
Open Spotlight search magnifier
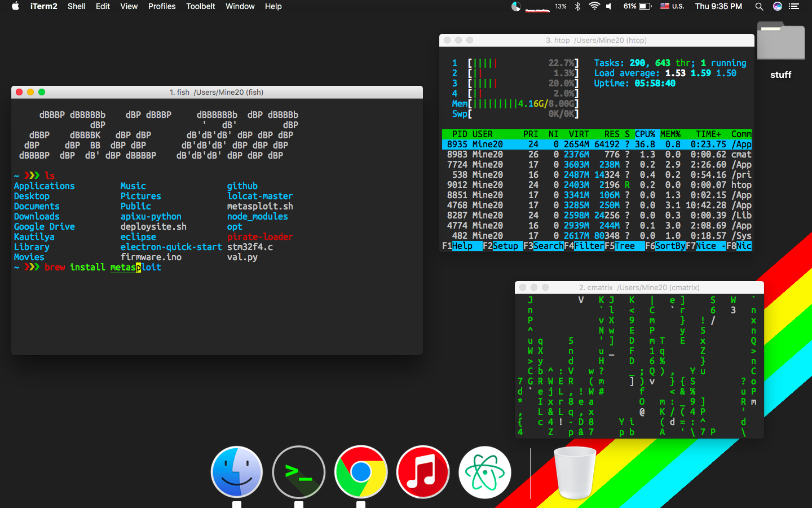pyautogui.click(x=759, y=6)
